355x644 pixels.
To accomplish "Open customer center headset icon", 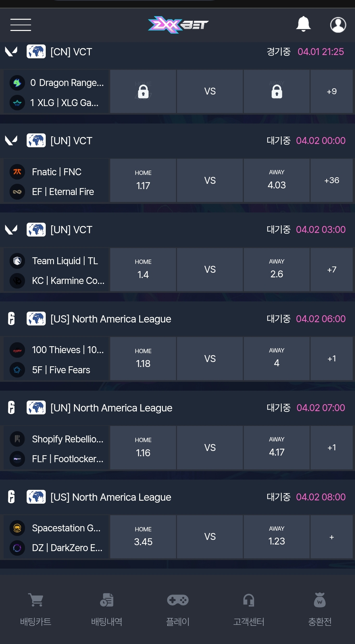I will (x=249, y=600).
